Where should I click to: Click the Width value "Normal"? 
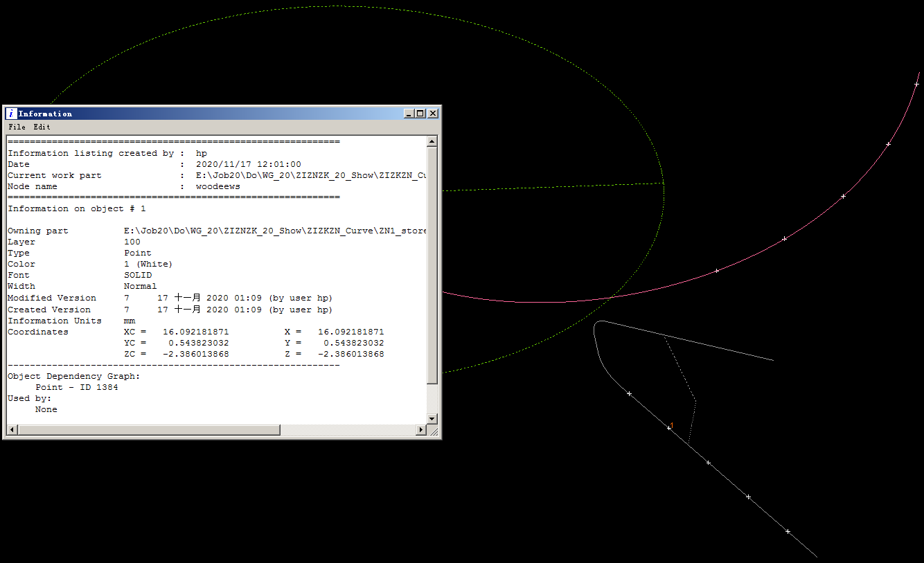[141, 286]
